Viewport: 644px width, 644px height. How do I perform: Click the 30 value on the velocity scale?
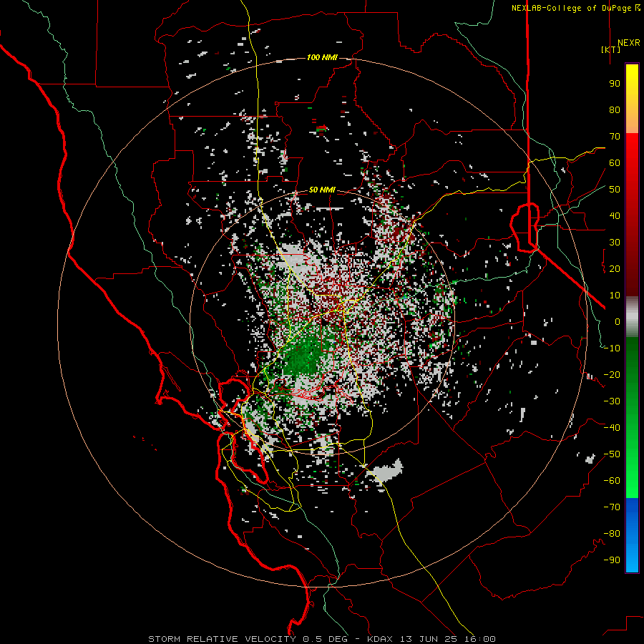[x=615, y=243]
